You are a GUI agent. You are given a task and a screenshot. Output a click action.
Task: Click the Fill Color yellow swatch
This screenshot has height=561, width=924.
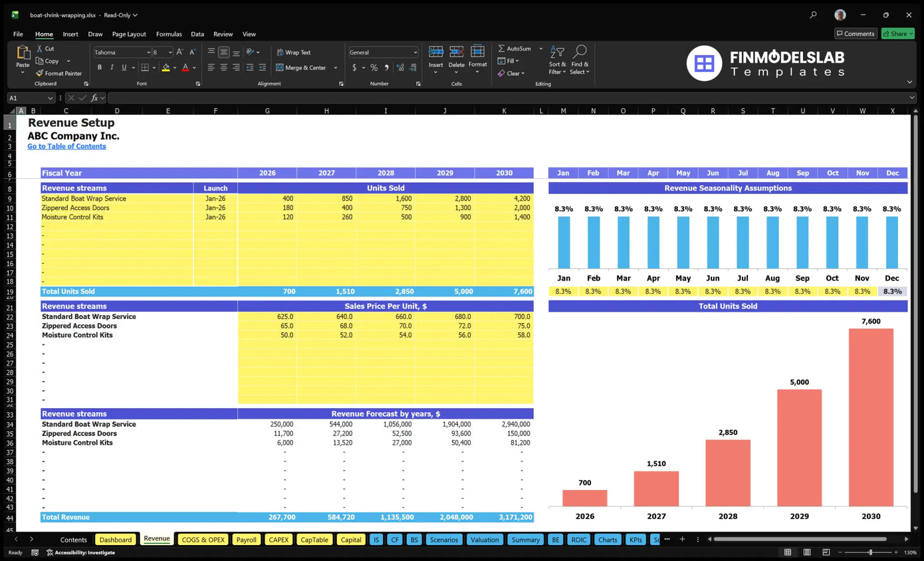click(x=166, y=67)
